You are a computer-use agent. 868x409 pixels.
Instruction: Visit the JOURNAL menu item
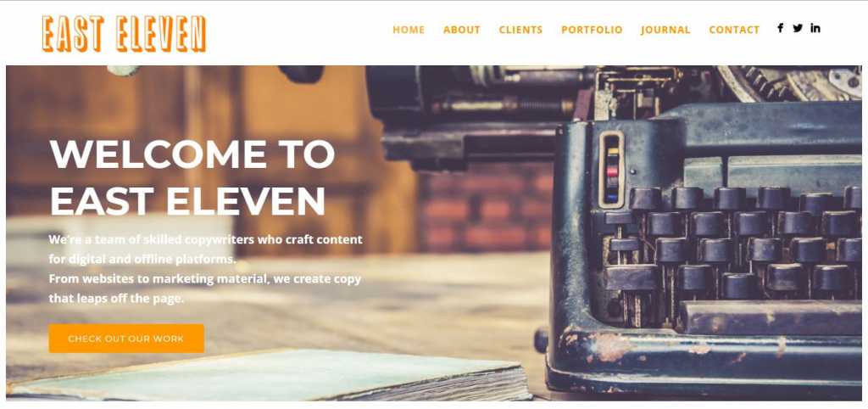point(665,30)
